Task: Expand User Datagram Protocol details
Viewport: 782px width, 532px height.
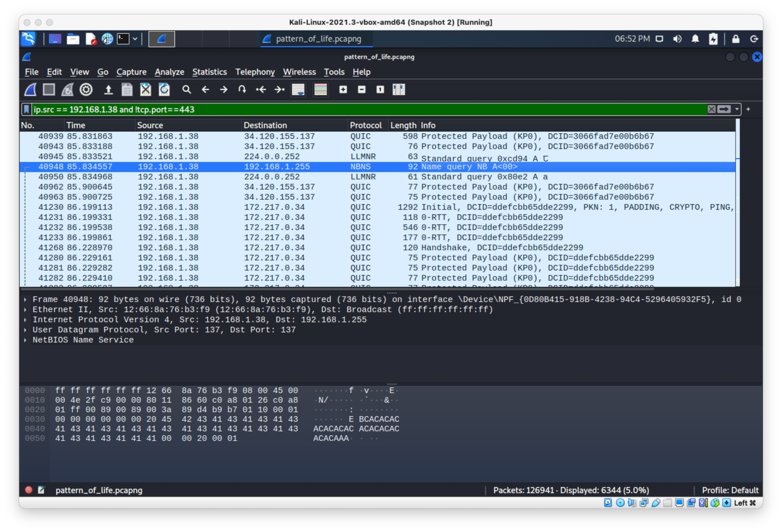Action: pyautogui.click(x=25, y=330)
